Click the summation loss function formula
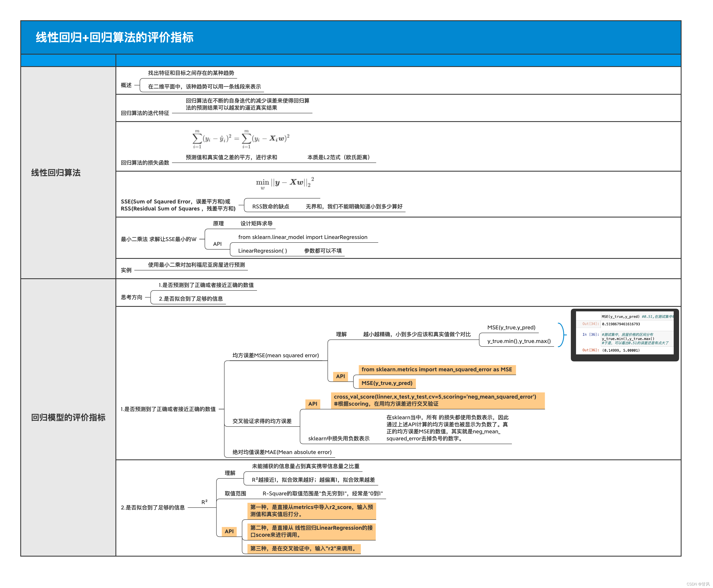Screen dimensions: 713x588 [241, 139]
